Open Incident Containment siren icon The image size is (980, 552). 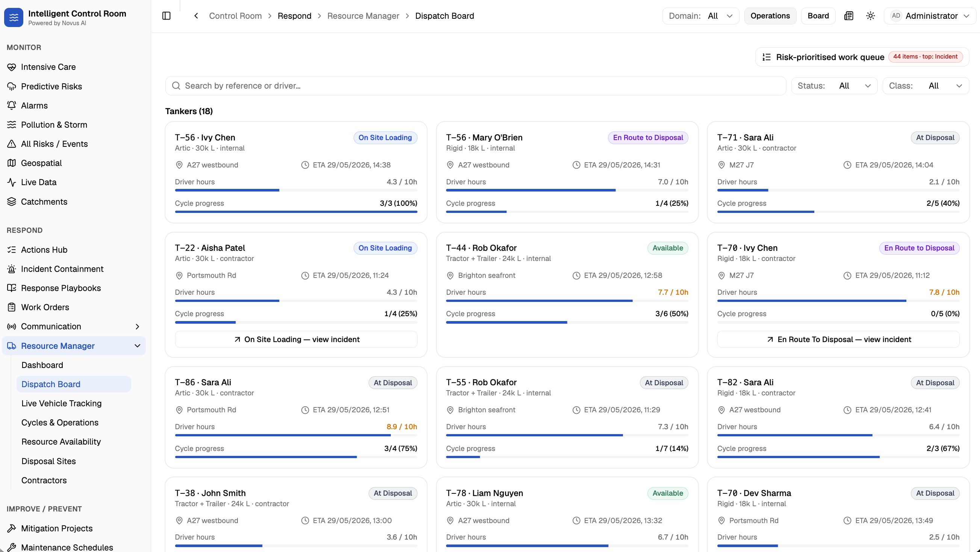tap(12, 269)
